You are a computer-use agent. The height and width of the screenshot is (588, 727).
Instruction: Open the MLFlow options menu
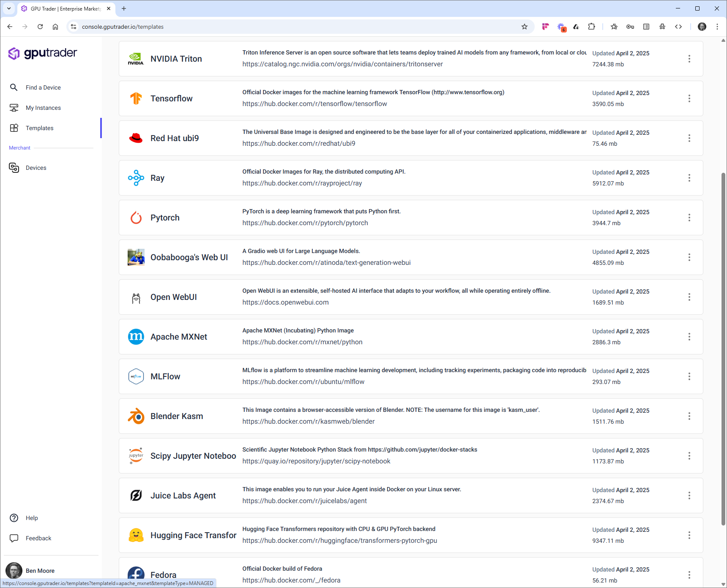tap(689, 376)
